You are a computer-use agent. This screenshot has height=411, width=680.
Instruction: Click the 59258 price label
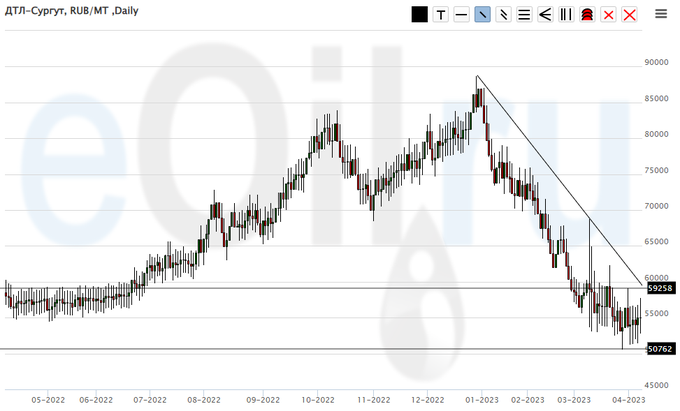click(658, 288)
